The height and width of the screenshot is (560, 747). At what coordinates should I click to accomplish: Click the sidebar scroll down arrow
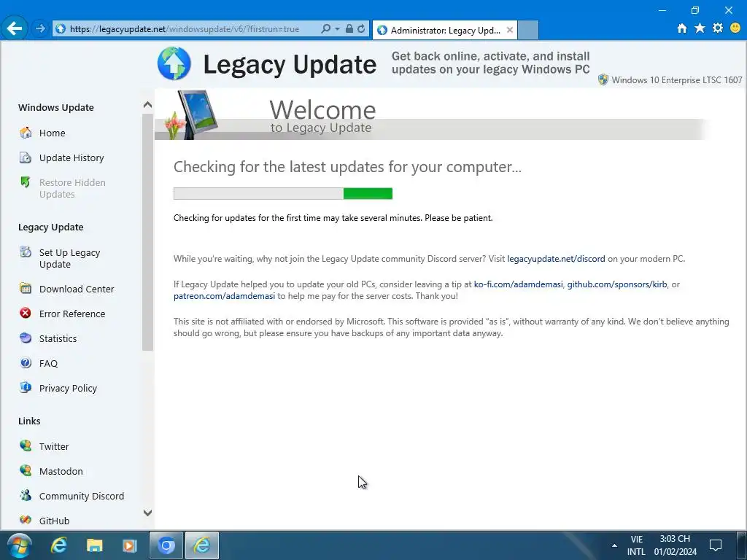click(147, 513)
